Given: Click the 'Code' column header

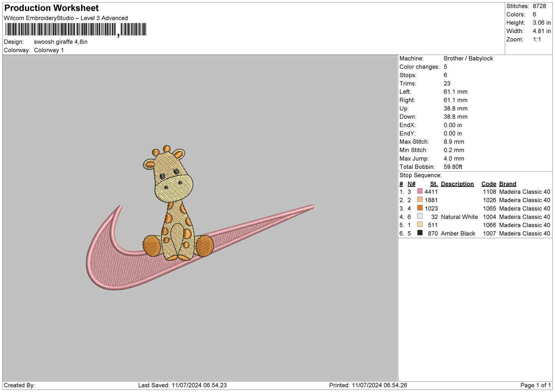Looking at the screenshot, I should tap(489, 184).
